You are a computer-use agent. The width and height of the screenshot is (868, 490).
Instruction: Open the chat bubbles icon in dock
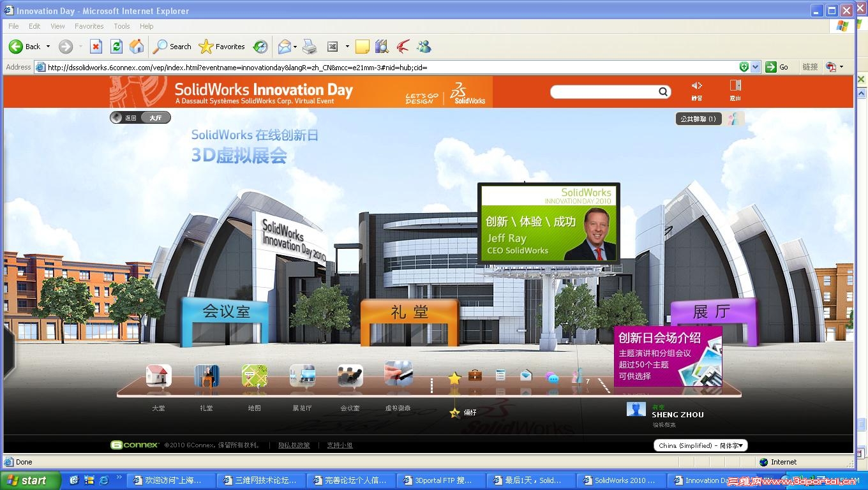(552, 378)
